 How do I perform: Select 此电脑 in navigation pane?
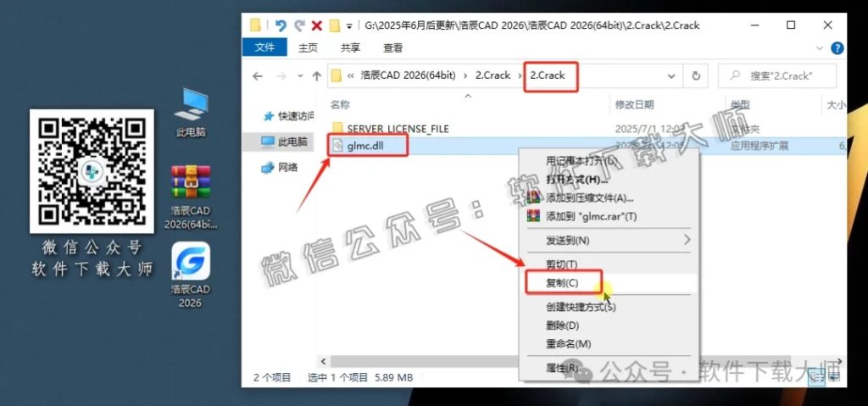285,142
